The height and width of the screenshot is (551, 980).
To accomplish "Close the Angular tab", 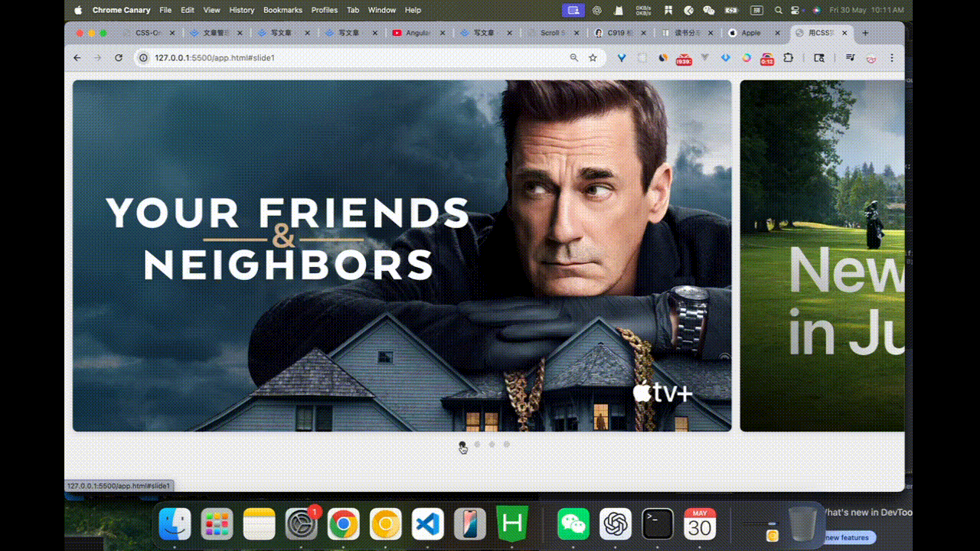I will [442, 33].
